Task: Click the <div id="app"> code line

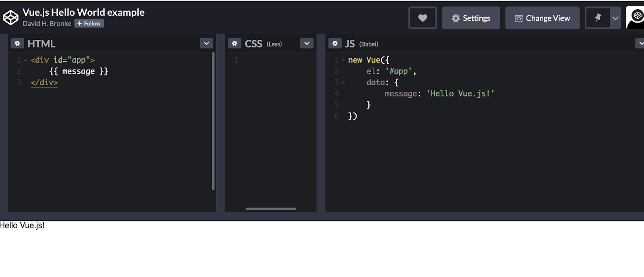Action: coord(62,60)
